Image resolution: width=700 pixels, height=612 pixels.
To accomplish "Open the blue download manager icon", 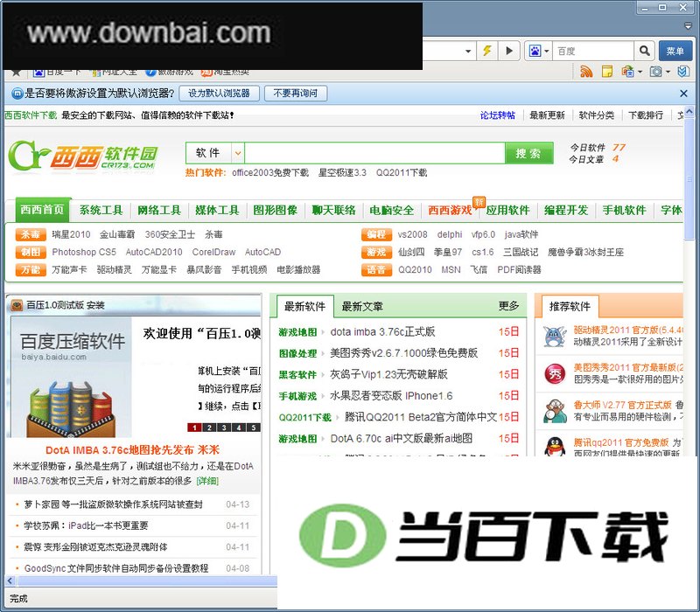I will (683, 72).
